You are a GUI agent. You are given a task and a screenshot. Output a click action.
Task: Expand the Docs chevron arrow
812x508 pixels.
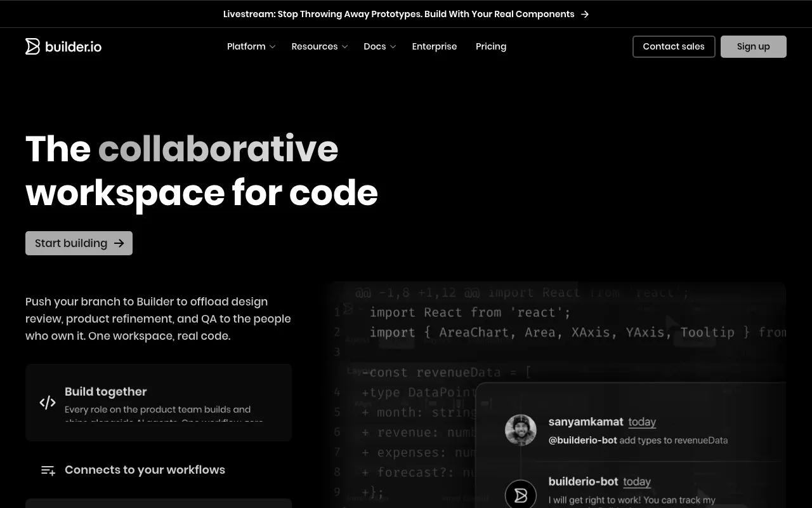click(393, 46)
